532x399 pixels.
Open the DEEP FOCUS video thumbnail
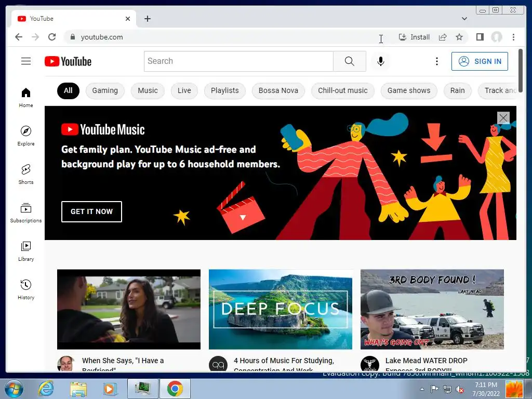[x=280, y=309]
